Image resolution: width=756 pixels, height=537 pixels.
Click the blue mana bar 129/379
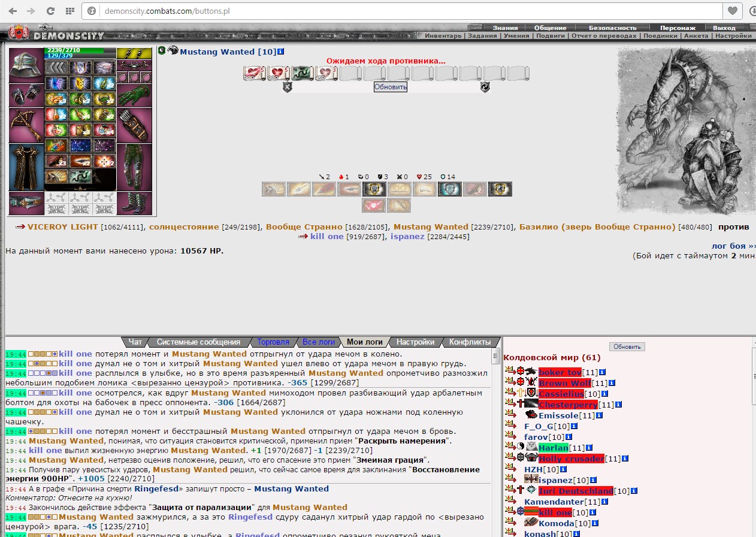coord(80,56)
